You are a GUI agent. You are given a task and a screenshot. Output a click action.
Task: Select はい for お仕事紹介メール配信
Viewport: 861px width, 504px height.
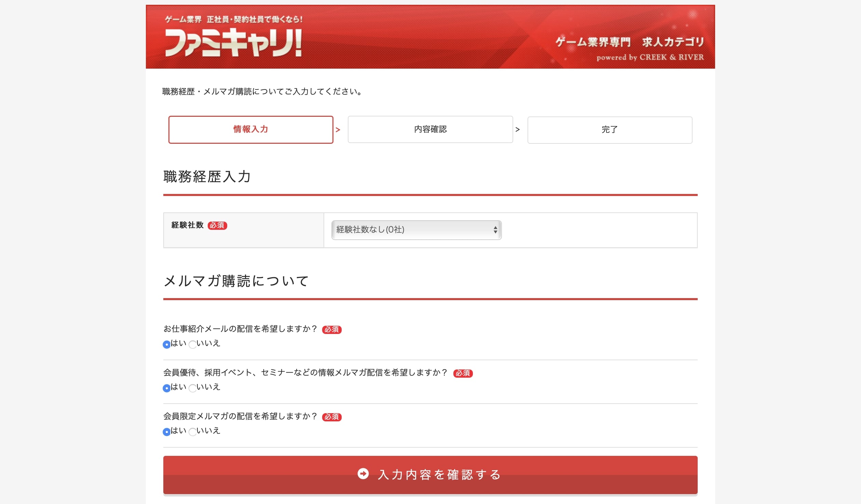click(166, 345)
